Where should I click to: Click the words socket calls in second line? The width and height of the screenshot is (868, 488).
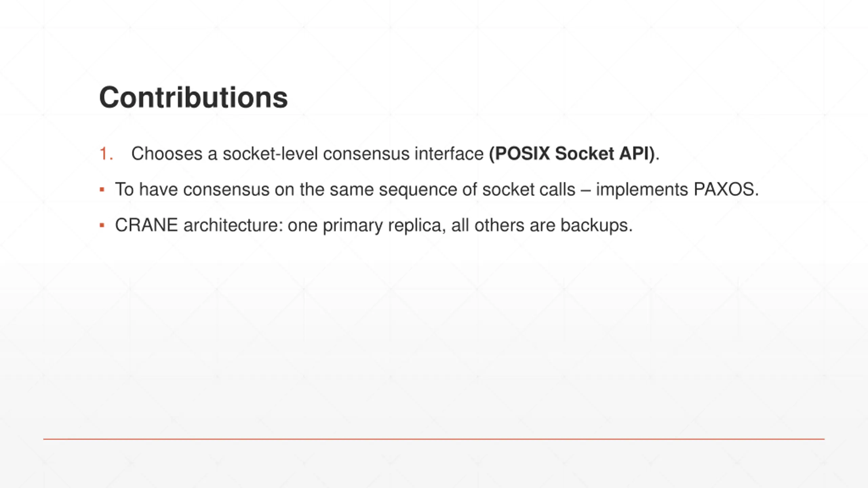tap(529, 189)
